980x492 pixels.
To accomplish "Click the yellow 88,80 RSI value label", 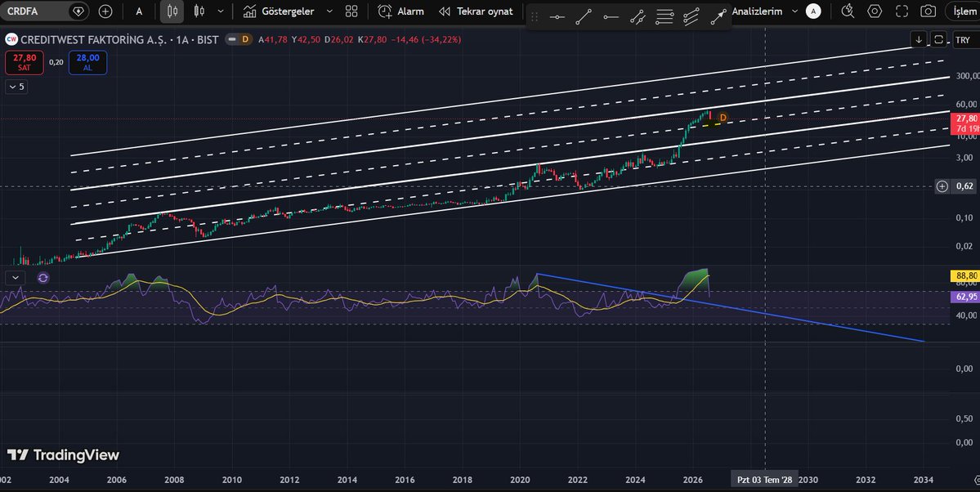I will click(x=965, y=275).
